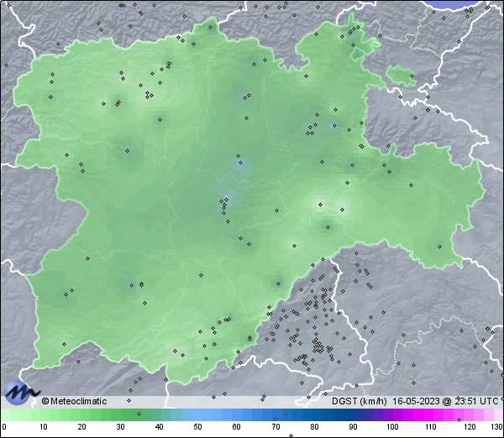This screenshot has height=438, width=504.
Task: Select the 10 km/h legend label
Action: point(44,427)
